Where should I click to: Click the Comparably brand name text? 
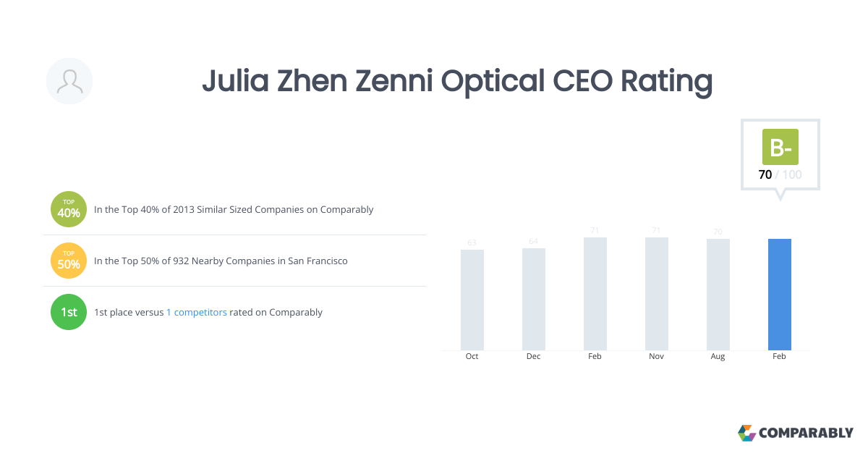pos(806,433)
